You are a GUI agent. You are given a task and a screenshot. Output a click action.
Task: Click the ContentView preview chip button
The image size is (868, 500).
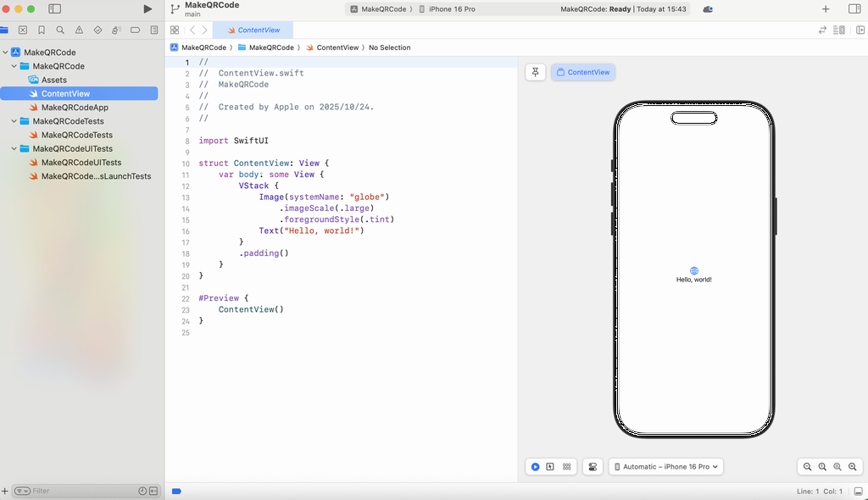[x=583, y=72]
